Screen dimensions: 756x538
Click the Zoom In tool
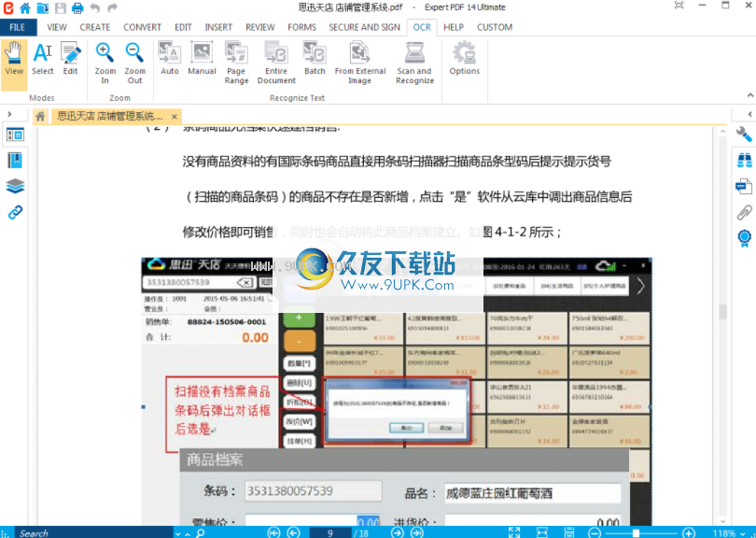click(x=105, y=64)
